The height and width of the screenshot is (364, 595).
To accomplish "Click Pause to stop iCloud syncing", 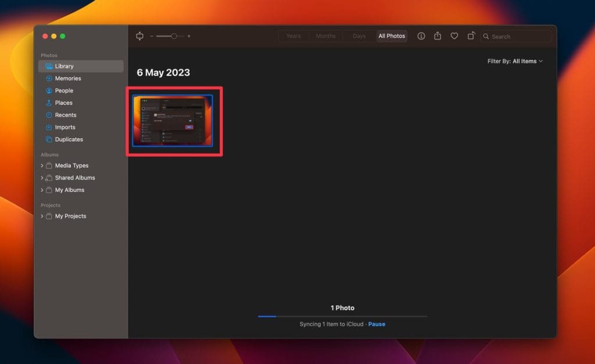I will [x=377, y=324].
